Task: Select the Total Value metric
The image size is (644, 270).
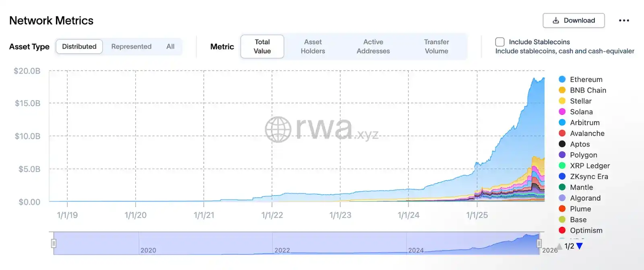Action: [262, 47]
